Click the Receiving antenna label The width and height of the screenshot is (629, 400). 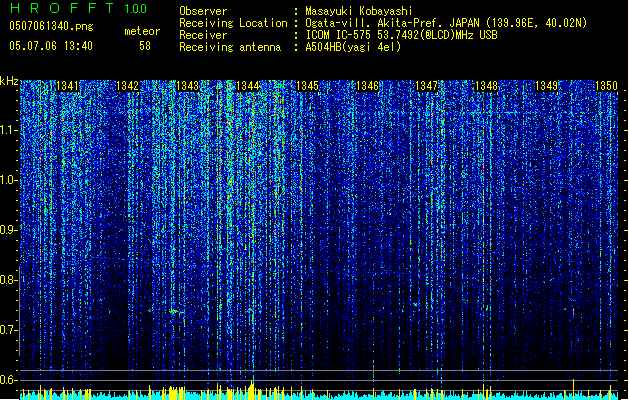(230, 47)
